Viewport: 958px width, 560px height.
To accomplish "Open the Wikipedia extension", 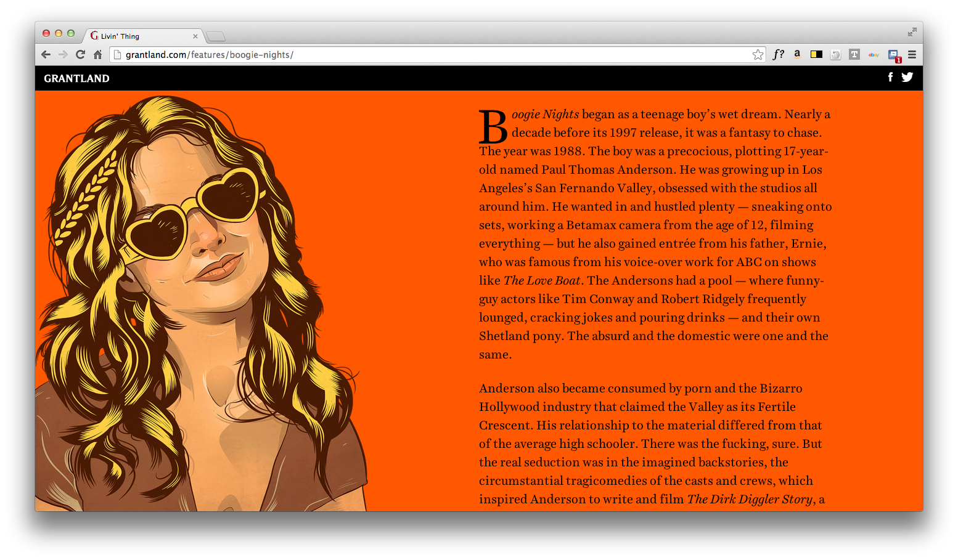I will (x=835, y=54).
